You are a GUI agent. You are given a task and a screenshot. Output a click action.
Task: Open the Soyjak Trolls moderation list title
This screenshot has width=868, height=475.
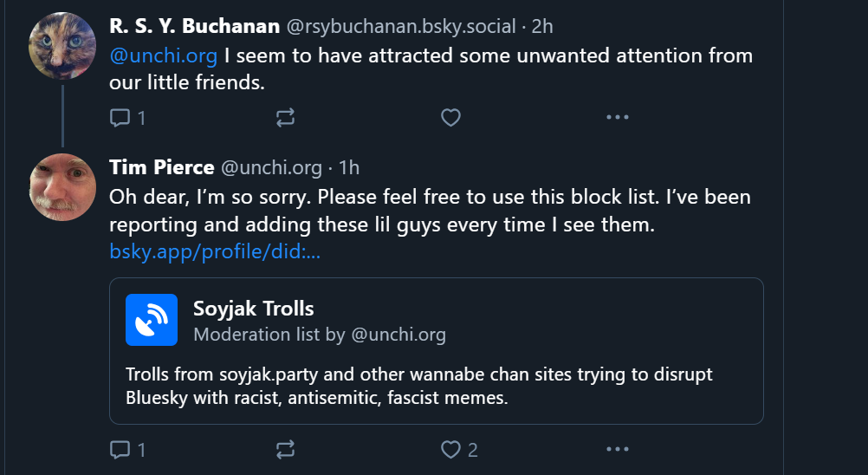(253, 308)
